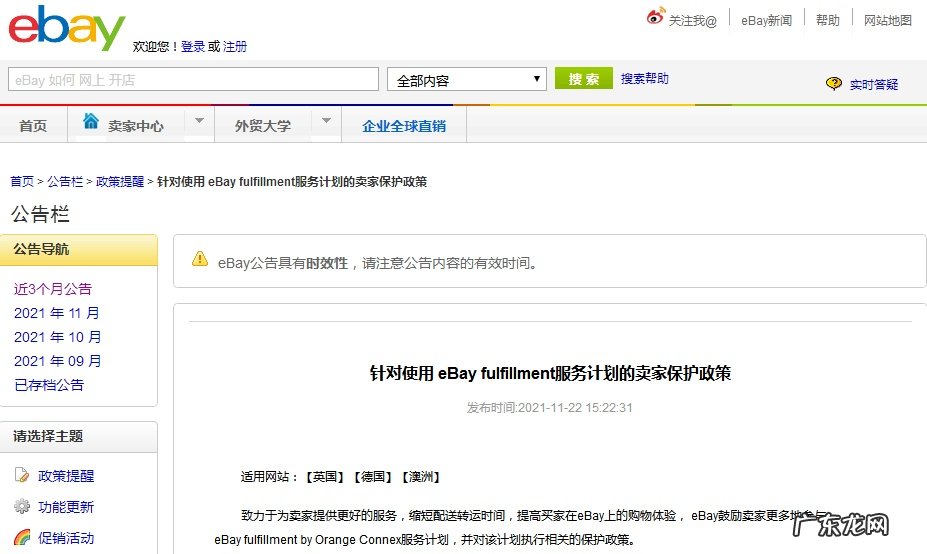Open the 促销活动 topic link
Image resolution: width=927 pixels, height=554 pixels.
click(x=66, y=537)
